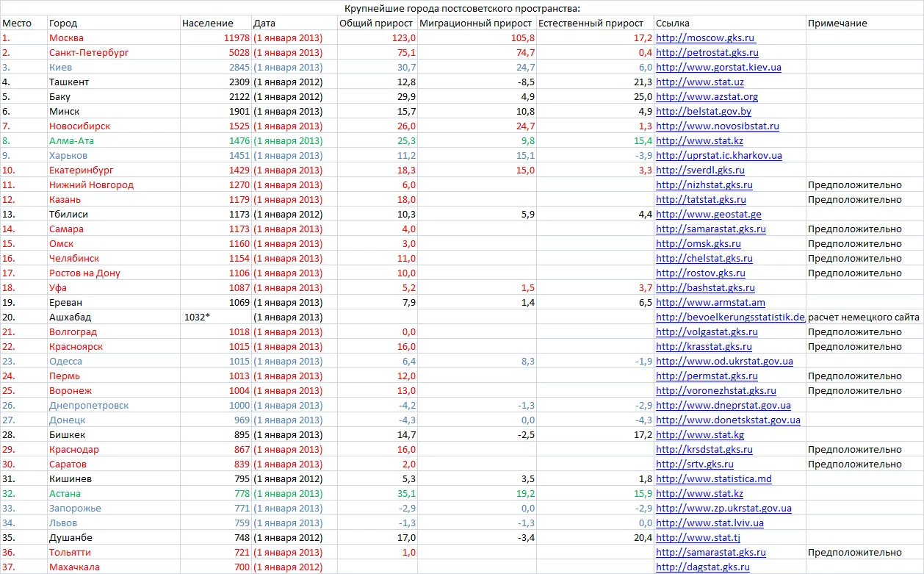Select the "Город" header cell

click(63, 23)
